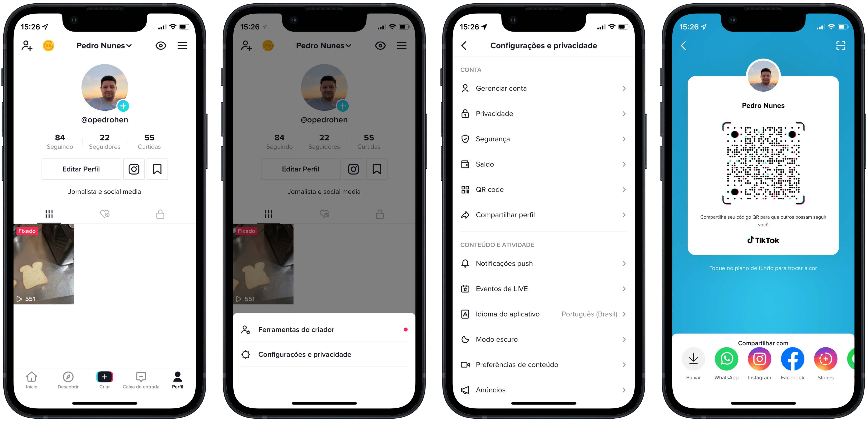The image size is (868, 422).
Task: Expand Preferências de conteúdo option
Action: pyautogui.click(x=542, y=364)
